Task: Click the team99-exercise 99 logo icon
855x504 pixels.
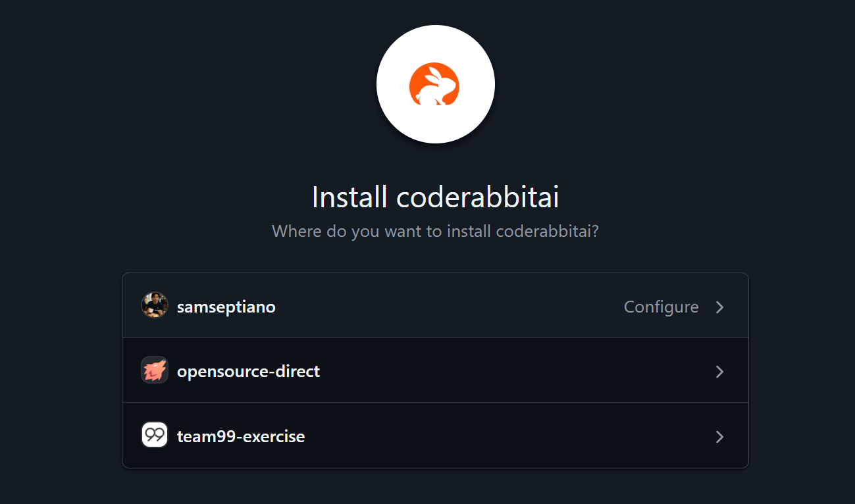Action: point(155,435)
